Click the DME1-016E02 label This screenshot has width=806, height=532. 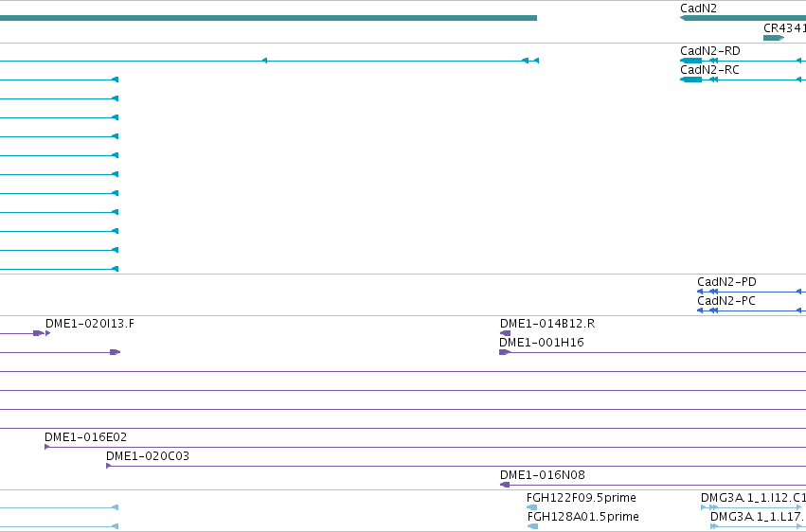pos(85,437)
